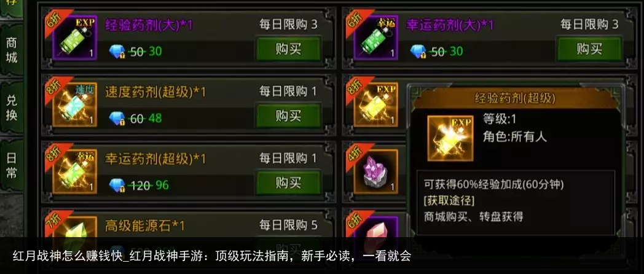The height and width of the screenshot is (274, 644).
Task: Tap the 高级能源石 green gem icon
Action: click(75, 227)
